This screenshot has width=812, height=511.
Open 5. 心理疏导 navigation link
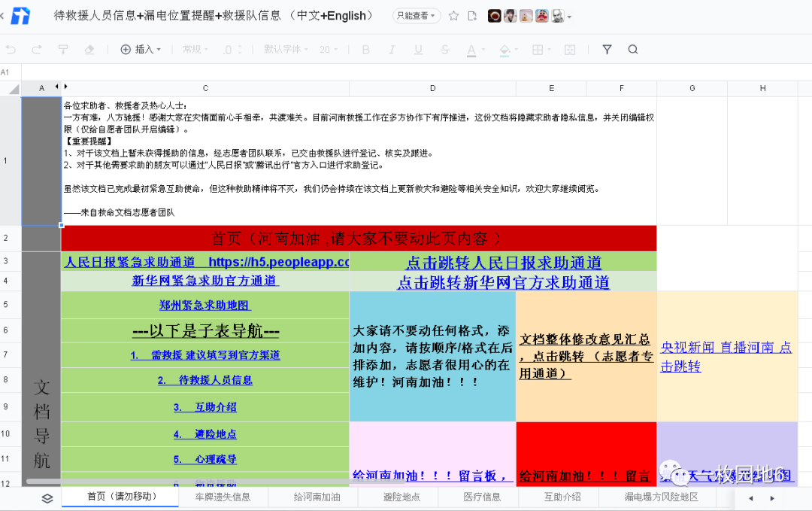(x=205, y=459)
